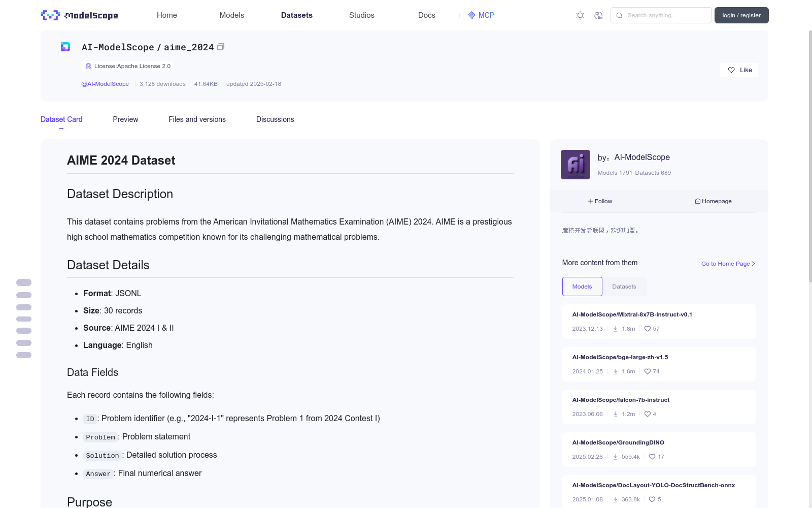Click the Homepage house icon

[698, 201]
